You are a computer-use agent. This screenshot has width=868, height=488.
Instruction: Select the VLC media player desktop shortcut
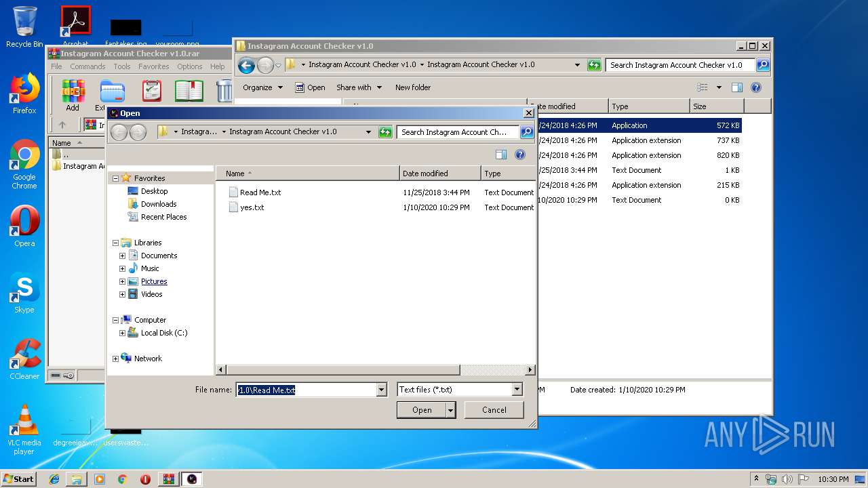pyautogui.click(x=24, y=430)
